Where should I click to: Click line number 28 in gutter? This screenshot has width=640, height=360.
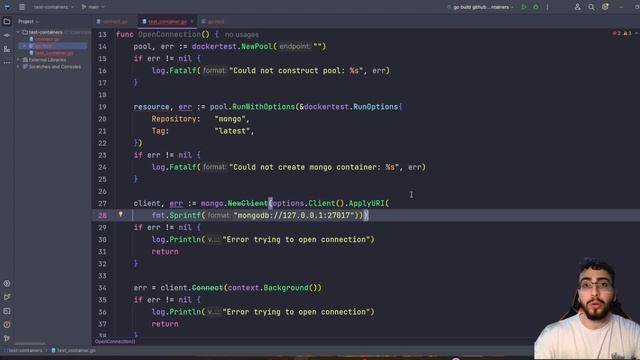click(102, 216)
